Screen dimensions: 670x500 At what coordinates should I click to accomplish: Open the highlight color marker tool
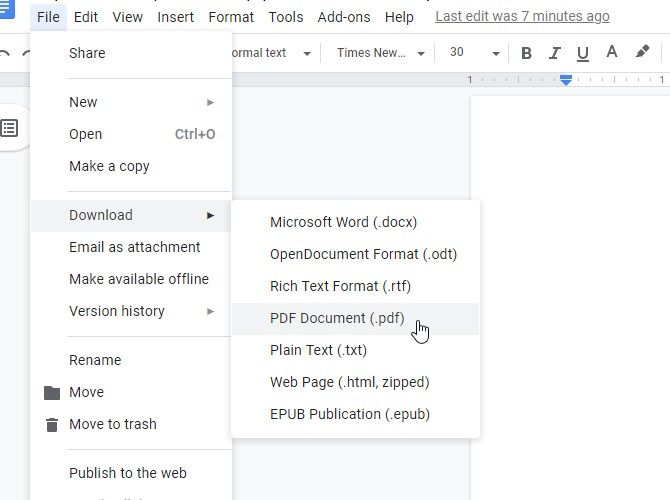point(642,53)
